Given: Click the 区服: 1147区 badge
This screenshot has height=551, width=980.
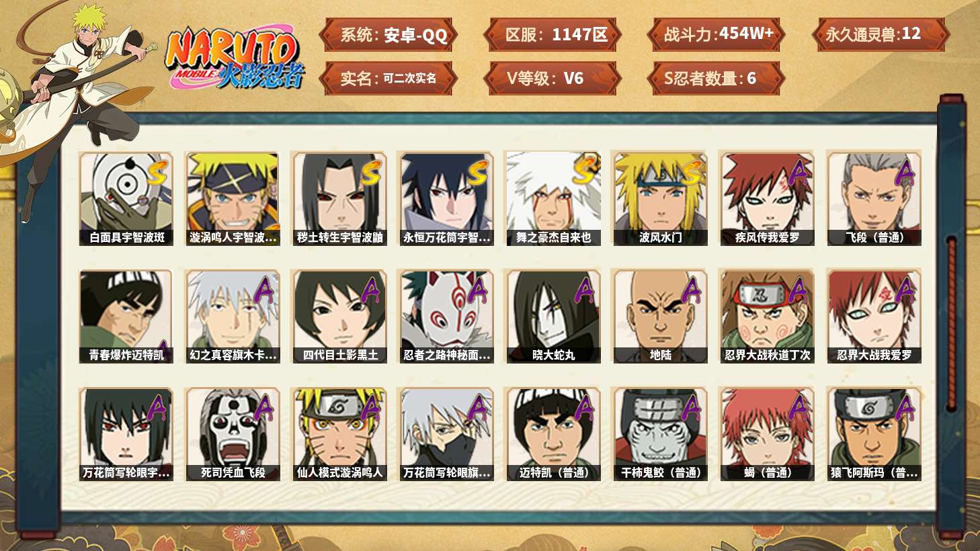Looking at the screenshot, I should click(555, 34).
